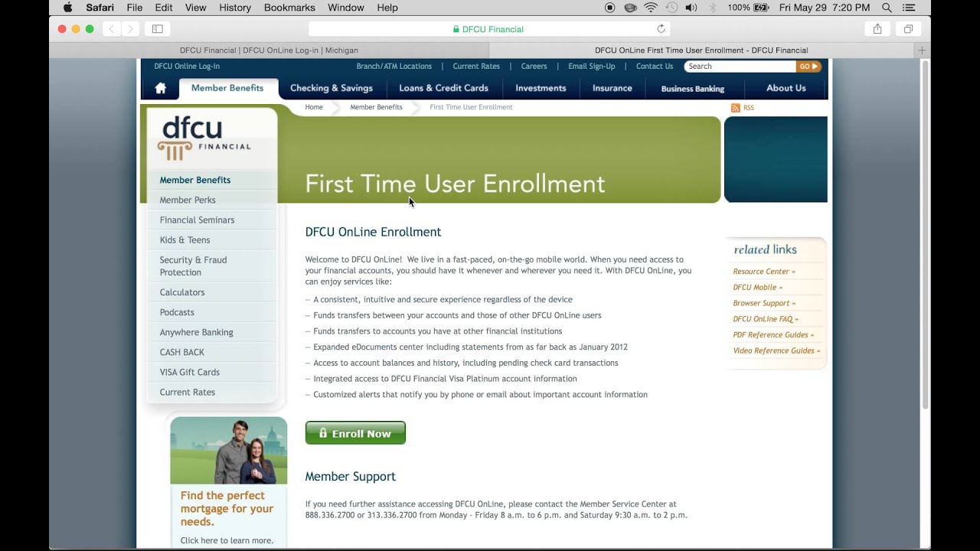980x551 pixels.
Task: Open the Help menu
Action: tap(387, 8)
